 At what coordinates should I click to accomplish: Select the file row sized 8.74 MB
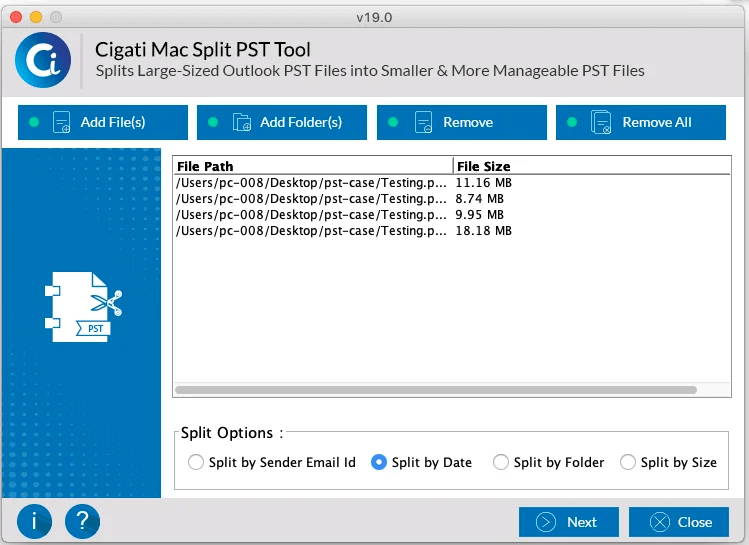coord(452,199)
